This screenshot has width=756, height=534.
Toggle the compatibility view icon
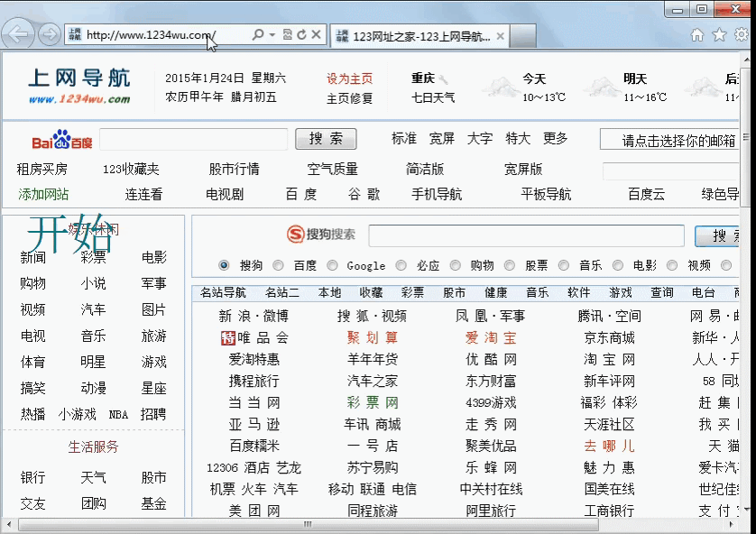tap(288, 34)
